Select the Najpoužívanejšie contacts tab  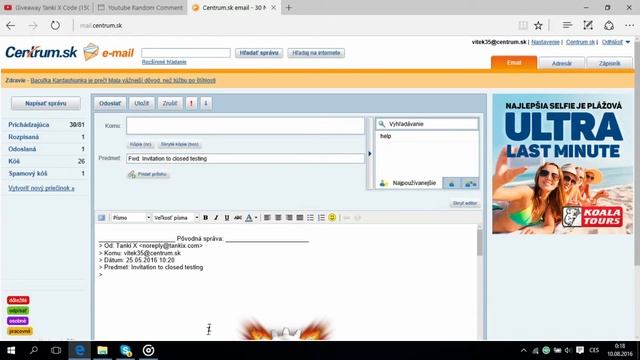tap(409, 183)
